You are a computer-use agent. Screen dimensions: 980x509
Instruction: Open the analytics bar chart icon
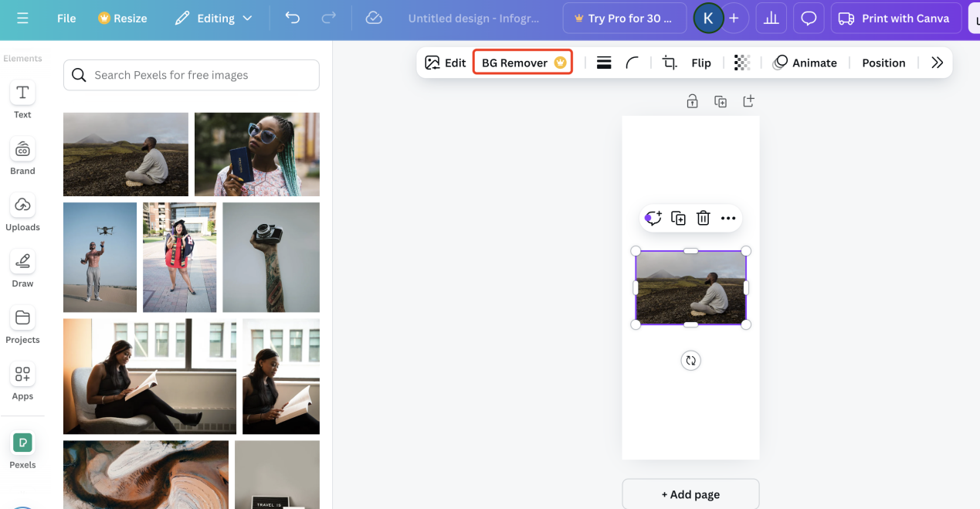pyautogui.click(x=771, y=18)
